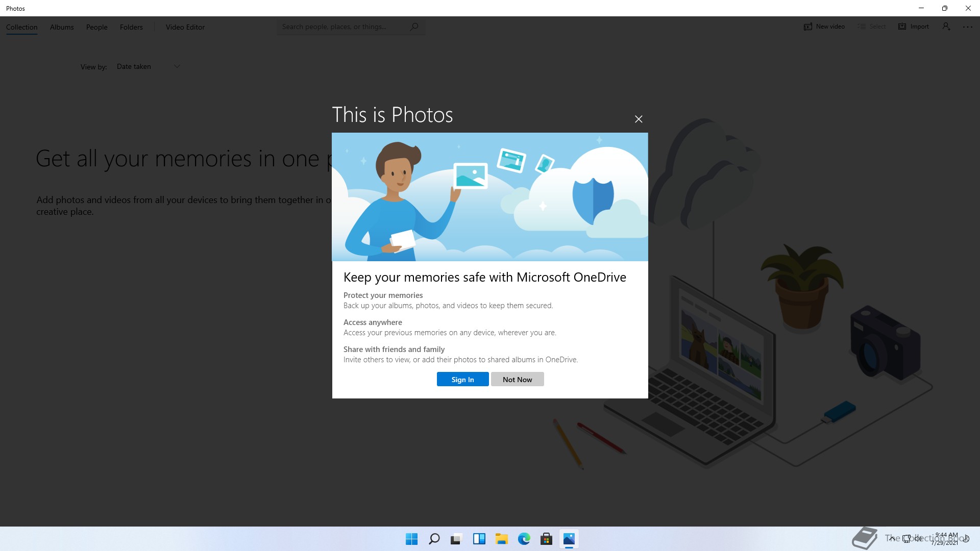Restore down the Photos window
Viewport: 980px width, 551px height.
click(945, 8)
